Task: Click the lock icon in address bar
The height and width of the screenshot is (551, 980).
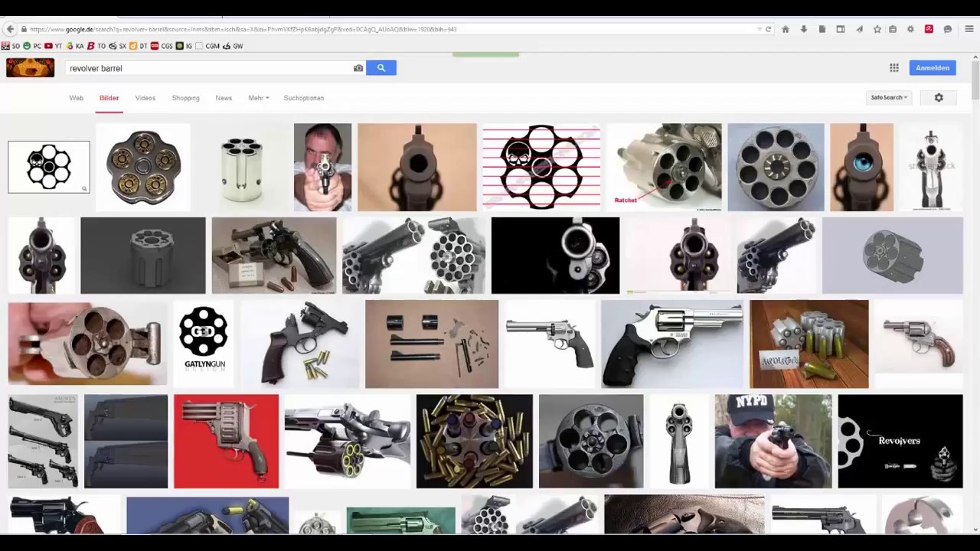Action: (x=24, y=29)
